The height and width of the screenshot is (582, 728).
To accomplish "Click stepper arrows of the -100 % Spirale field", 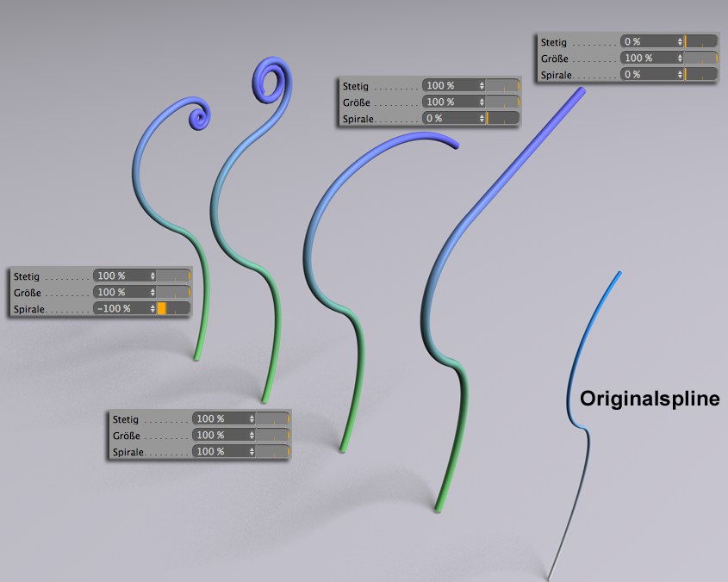I will point(152,308).
